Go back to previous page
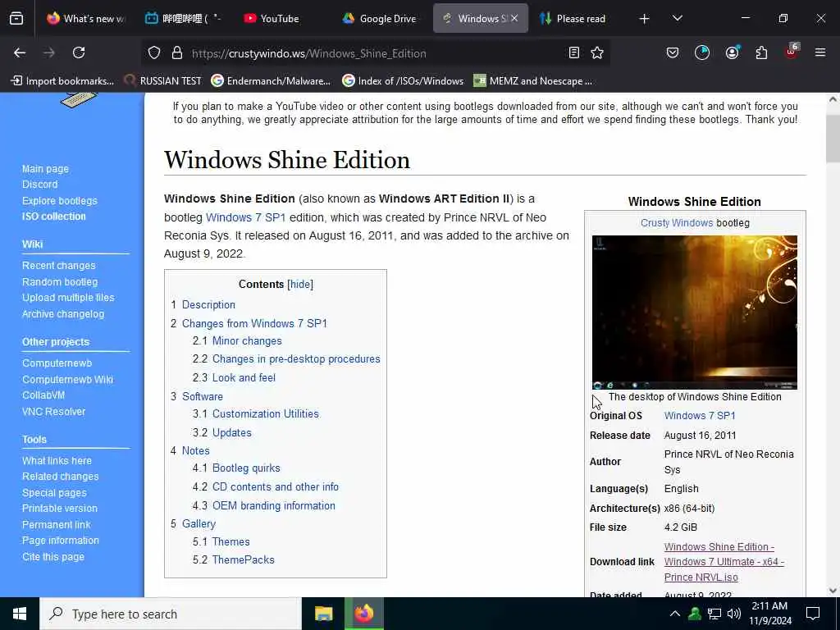 (20, 52)
